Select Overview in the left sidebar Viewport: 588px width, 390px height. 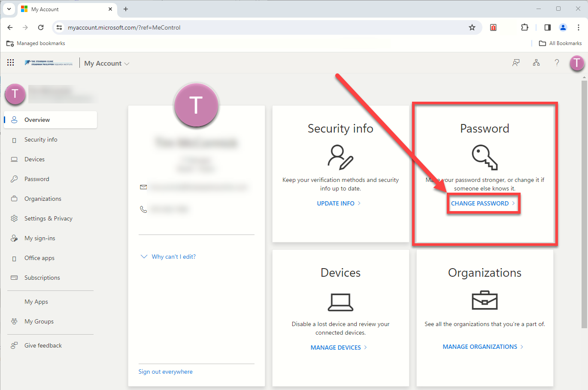coord(51,120)
